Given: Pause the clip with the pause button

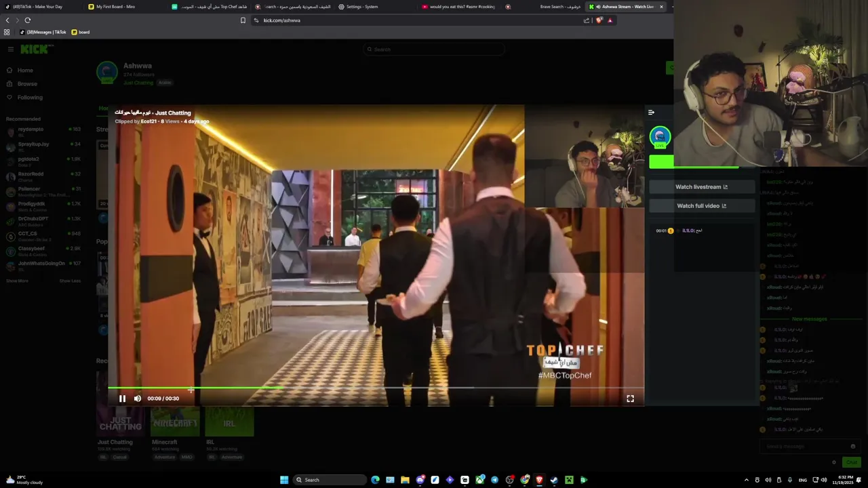Looking at the screenshot, I should click(122, 399).
